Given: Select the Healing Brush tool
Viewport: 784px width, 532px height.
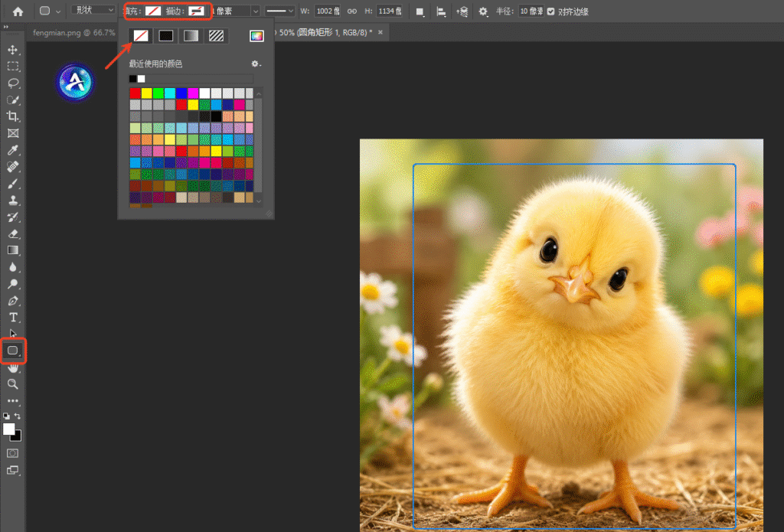Looking at the screenshot, I should tap(13, 167).
